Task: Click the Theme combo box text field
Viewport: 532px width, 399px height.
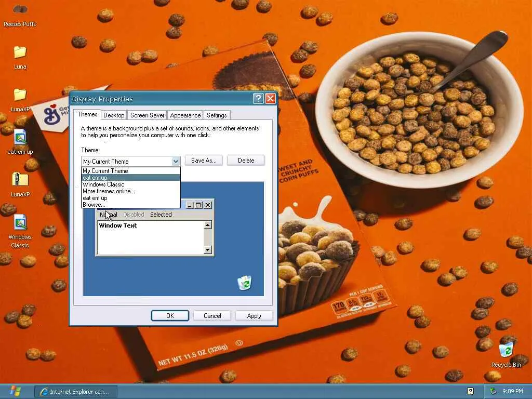Action: (126, 162)
